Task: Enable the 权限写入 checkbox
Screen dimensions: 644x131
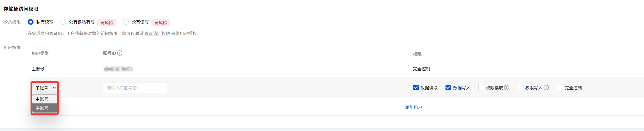Action: (520, 87)
